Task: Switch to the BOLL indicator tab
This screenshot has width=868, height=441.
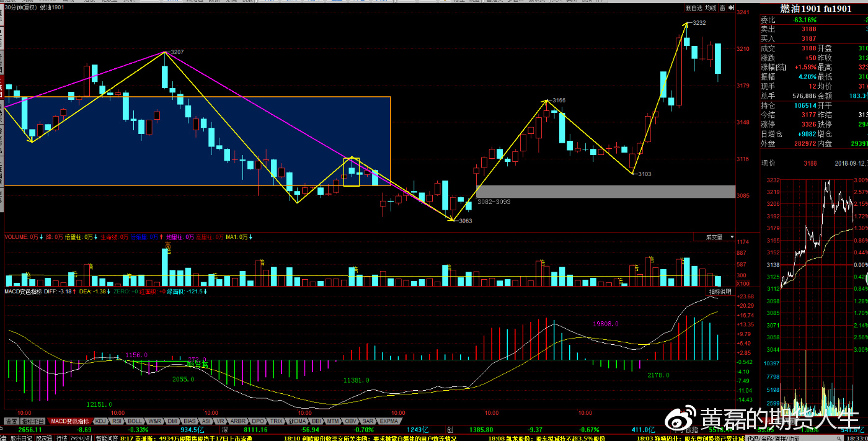Action: pyautogui.click(x=135, y=421)
